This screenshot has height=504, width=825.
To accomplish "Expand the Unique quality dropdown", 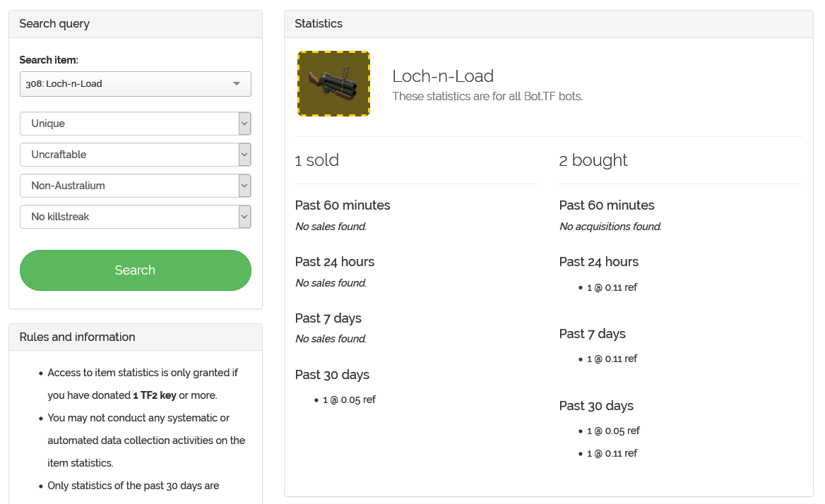I will (135, 124).
